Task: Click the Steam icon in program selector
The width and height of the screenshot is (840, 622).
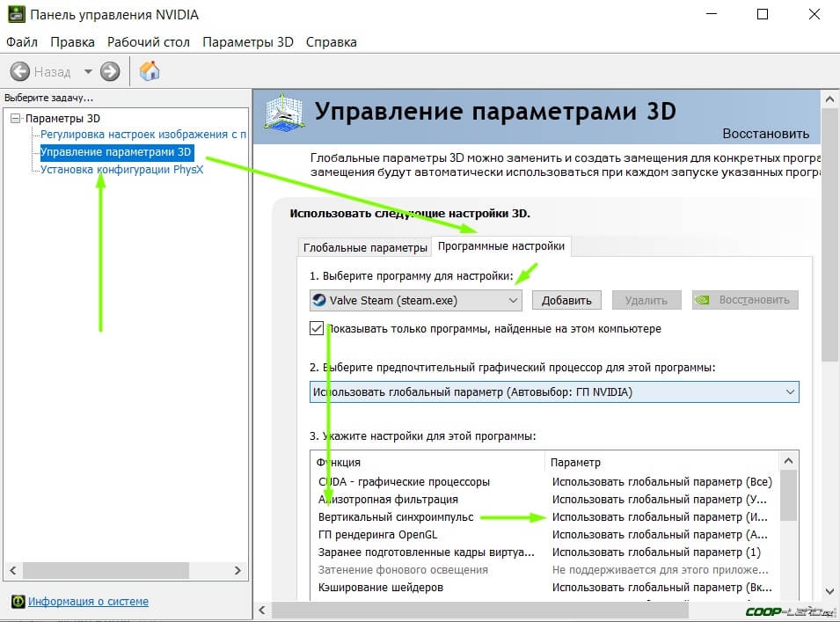Action: coord(319,300)
